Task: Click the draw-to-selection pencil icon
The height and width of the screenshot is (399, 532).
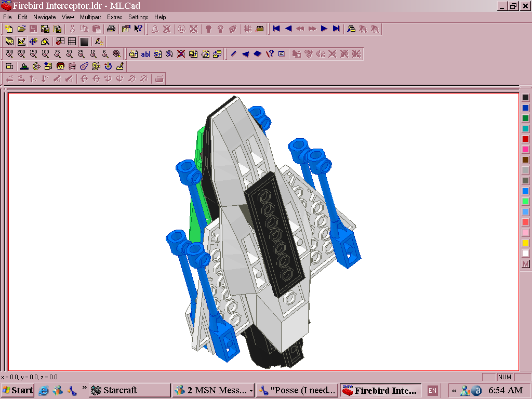Action: coord(99,42)
